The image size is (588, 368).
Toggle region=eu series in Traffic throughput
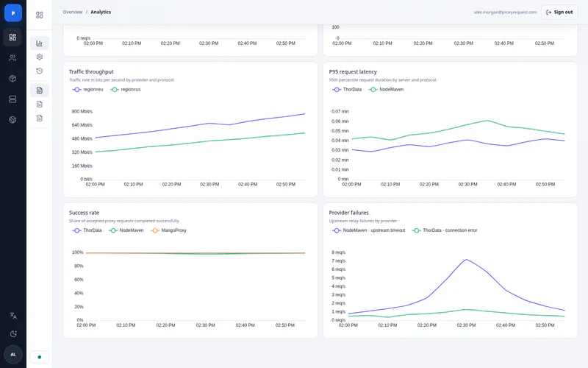pyautogui.click(x=87, y=89)
